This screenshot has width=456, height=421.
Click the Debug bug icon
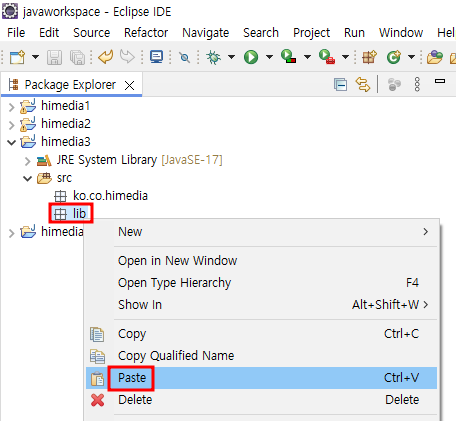click(x=214, y=57)
